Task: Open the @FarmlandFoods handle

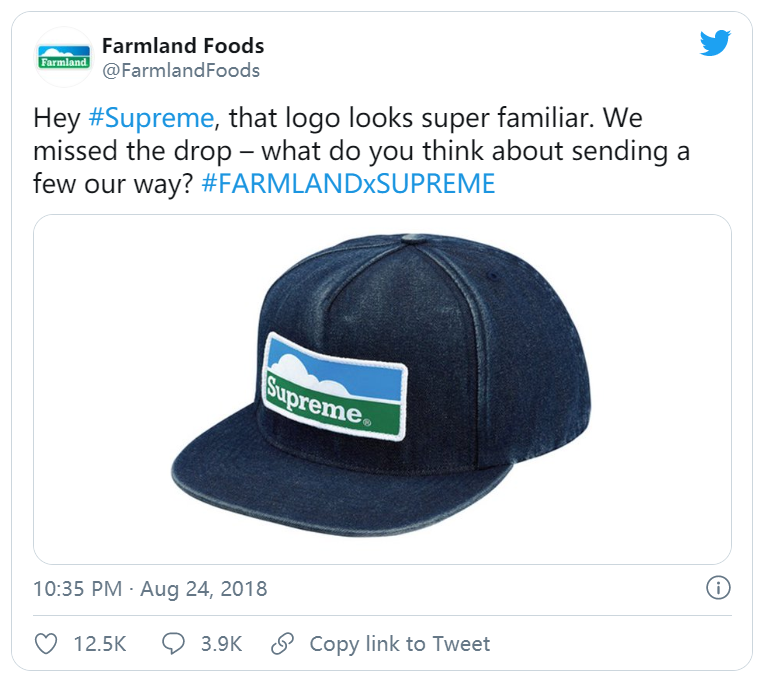Action: click(181, 70)
